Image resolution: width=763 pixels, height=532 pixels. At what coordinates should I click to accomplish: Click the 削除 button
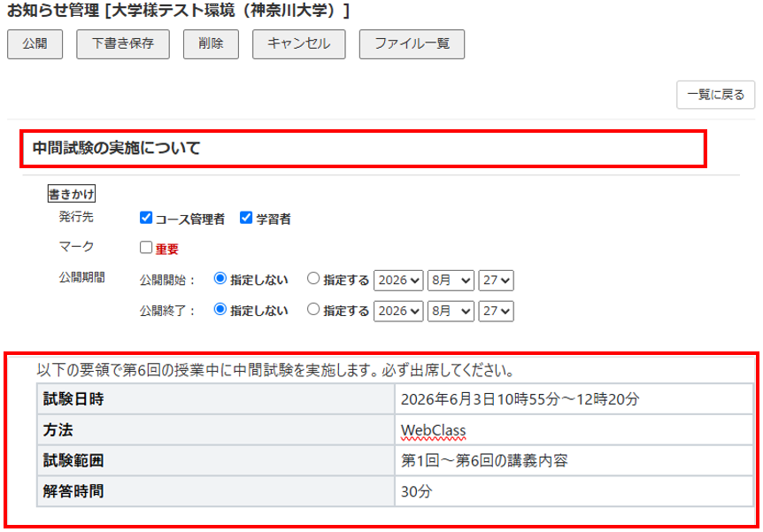211,44
